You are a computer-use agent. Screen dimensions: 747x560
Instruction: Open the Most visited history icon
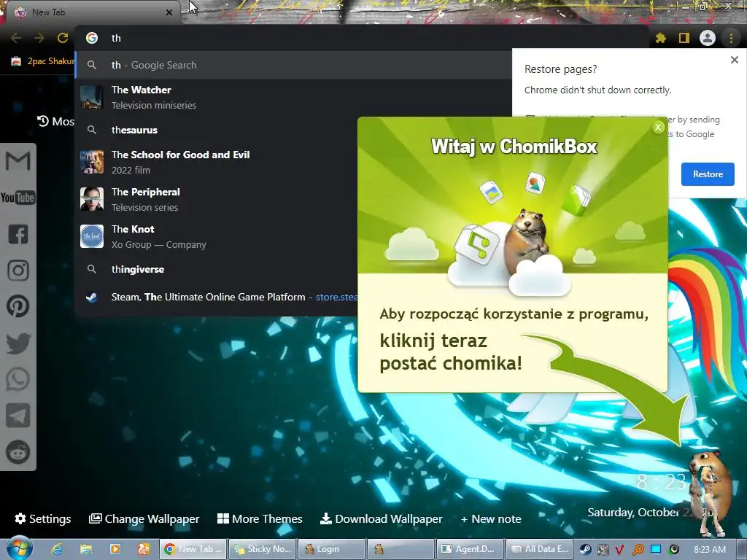[43, 122]
